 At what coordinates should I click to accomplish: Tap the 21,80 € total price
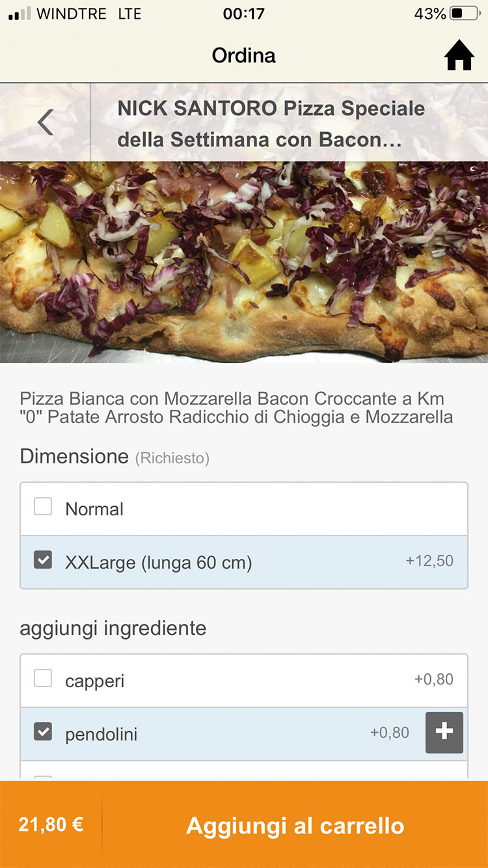pos(51,825)
